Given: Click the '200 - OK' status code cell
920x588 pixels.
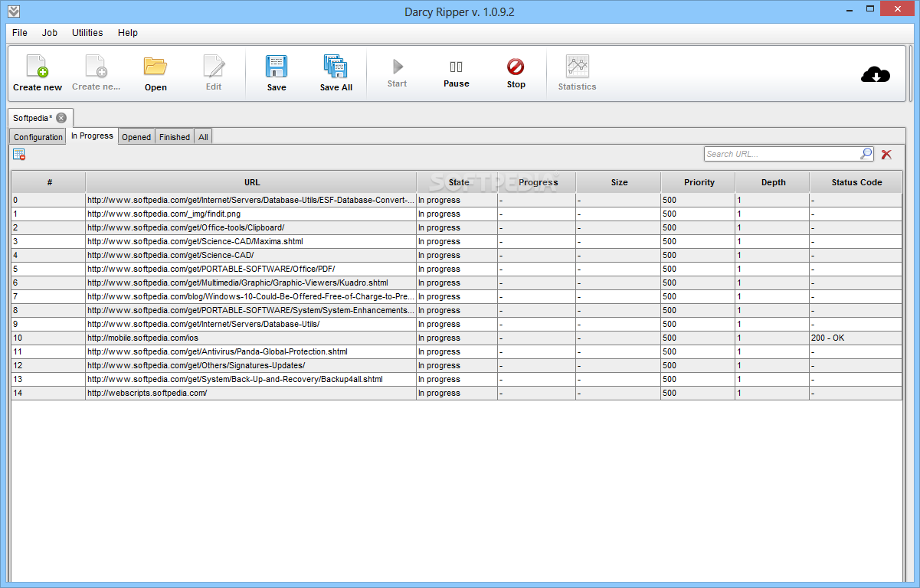Looking at the screenshot, I should point(856,338).
